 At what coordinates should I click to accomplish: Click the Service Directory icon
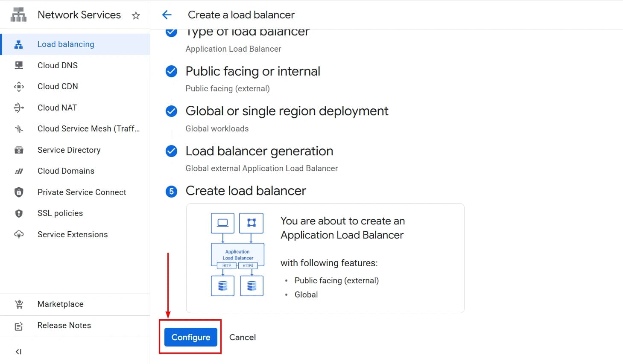[x=19, y=150]
